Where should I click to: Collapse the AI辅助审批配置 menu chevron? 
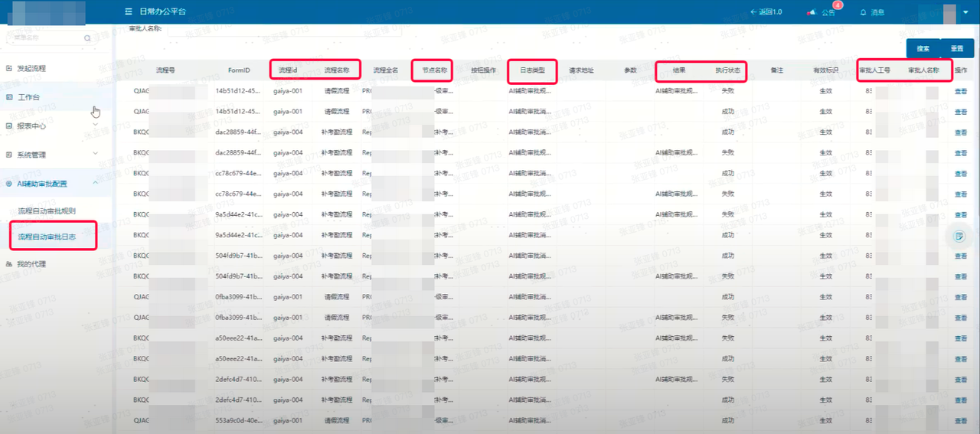[x=96, y=183]
